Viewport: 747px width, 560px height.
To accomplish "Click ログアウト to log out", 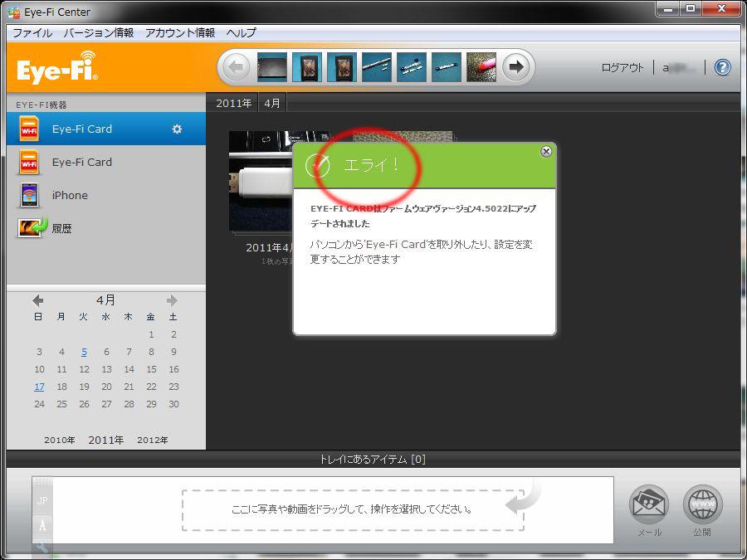I will pyautogui.click(x=622, y=68).
